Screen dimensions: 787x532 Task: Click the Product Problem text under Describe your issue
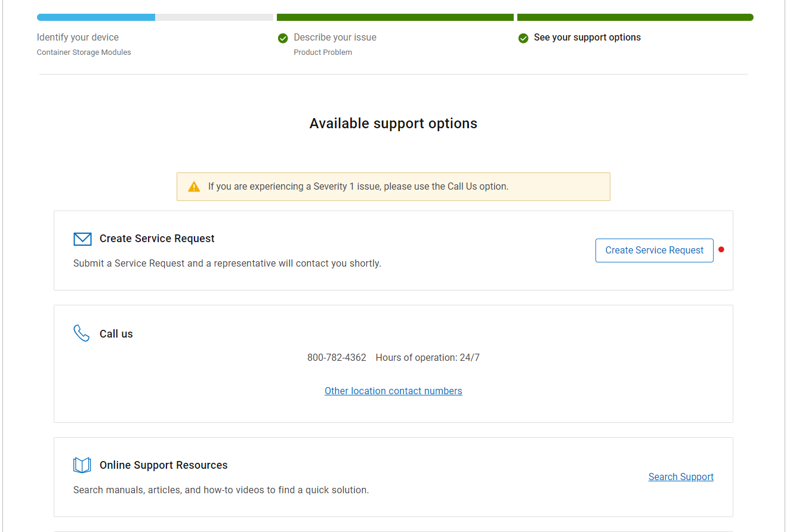point(323,52)
